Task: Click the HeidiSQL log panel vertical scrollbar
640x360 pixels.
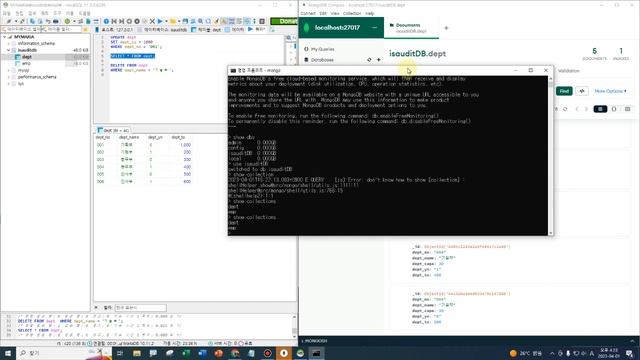Action: pos(294,326)
